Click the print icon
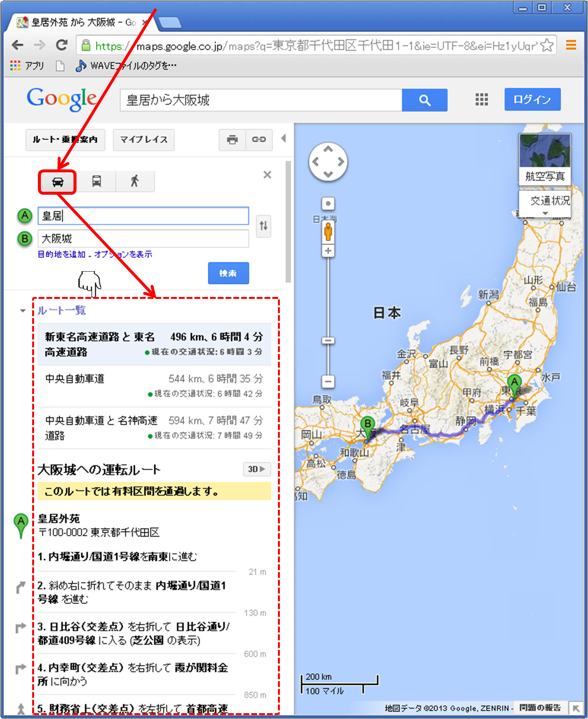This screenshot has width=588, height=719. [x=232, y=140]
